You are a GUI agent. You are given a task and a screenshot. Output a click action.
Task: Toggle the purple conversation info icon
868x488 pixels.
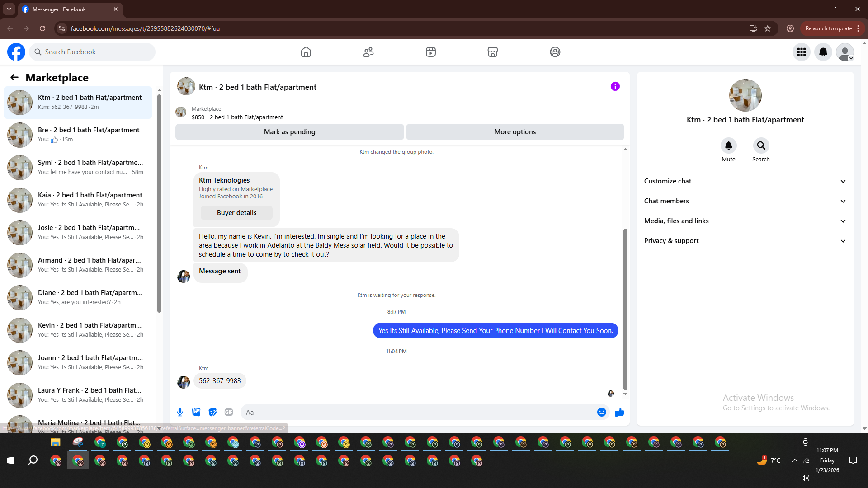point(615,86)
